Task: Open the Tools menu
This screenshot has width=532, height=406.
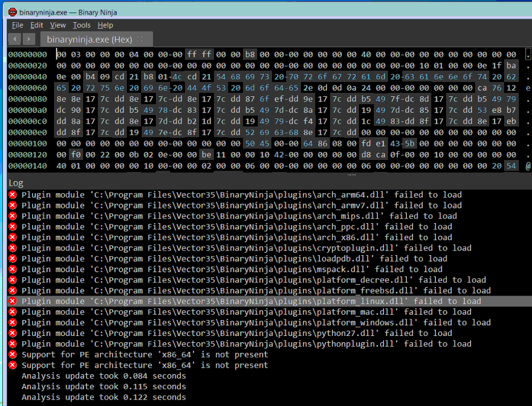Action: [x=81, y=25]
